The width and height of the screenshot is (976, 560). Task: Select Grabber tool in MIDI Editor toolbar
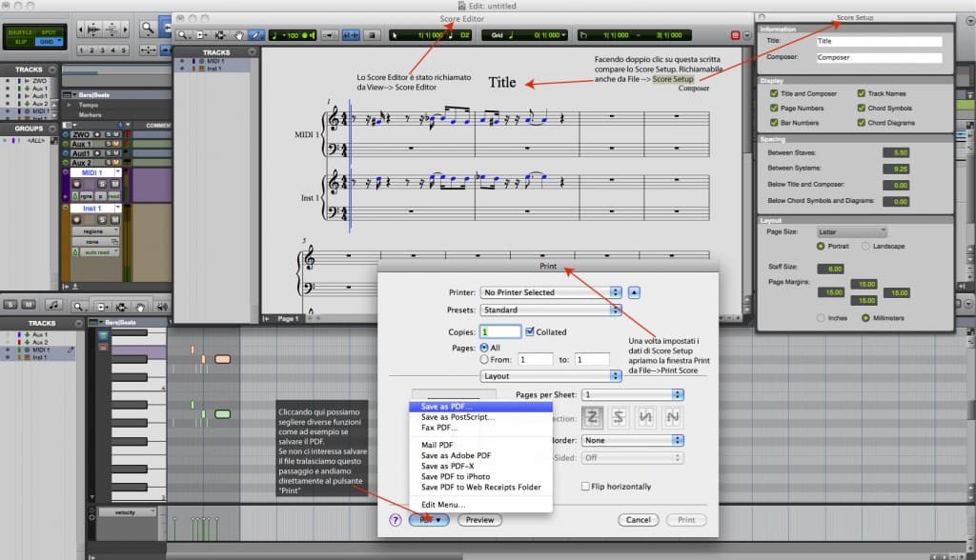(141, 306)
